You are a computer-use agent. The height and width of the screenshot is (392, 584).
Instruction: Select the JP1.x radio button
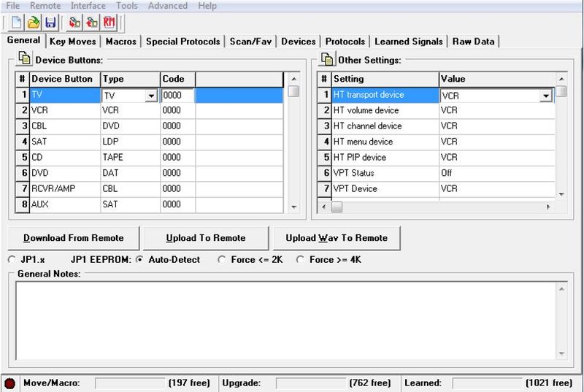pos(11,259)
